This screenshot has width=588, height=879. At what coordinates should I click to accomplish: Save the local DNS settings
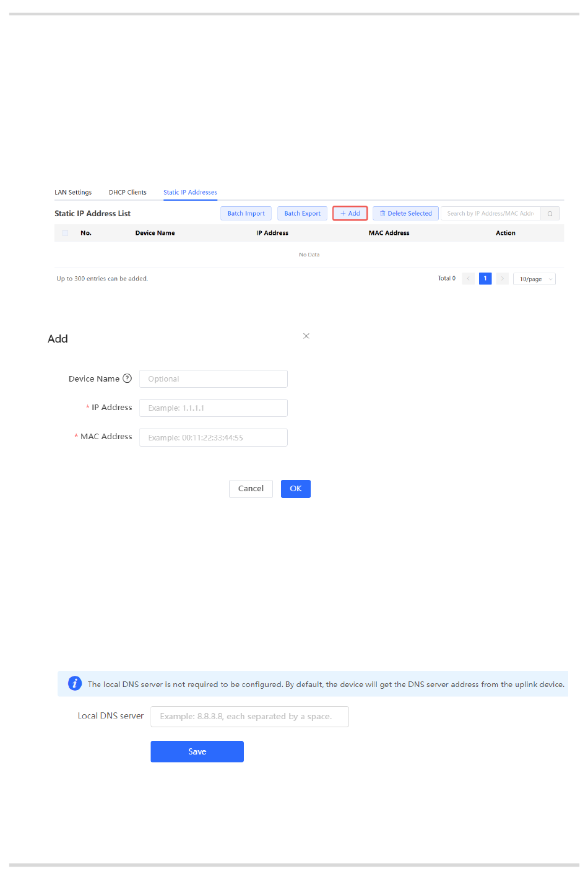click(197, 751)
